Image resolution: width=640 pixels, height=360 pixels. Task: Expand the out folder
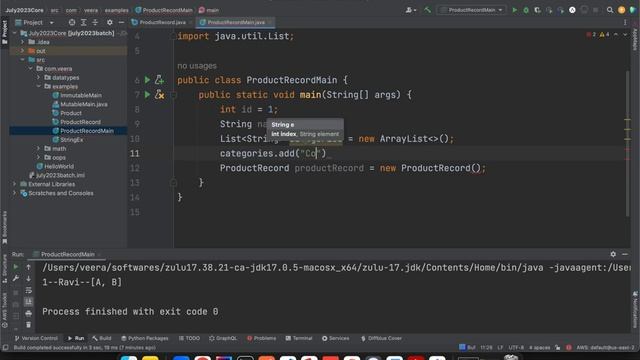[22, 51]
